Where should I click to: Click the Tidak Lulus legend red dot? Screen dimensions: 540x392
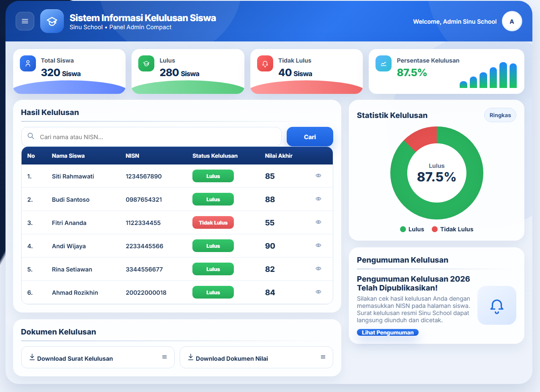tap(435, 229)
